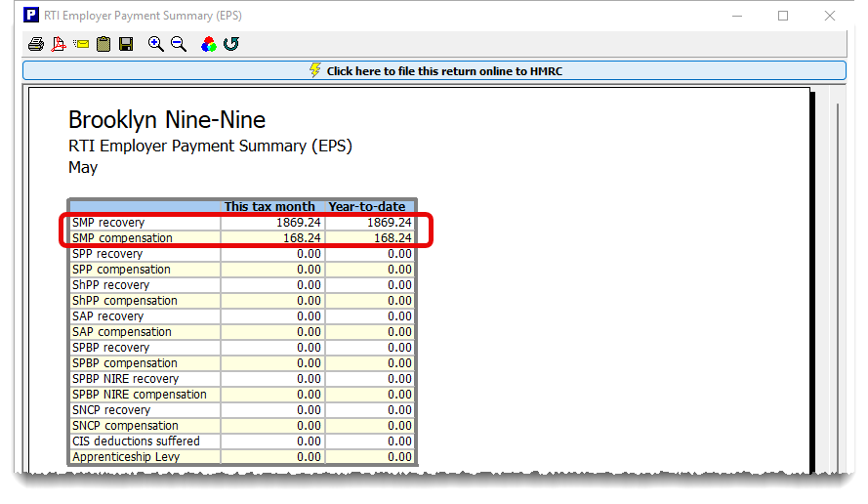
Task: Copy report to clipboard icon
Action: tap(103, 44)
